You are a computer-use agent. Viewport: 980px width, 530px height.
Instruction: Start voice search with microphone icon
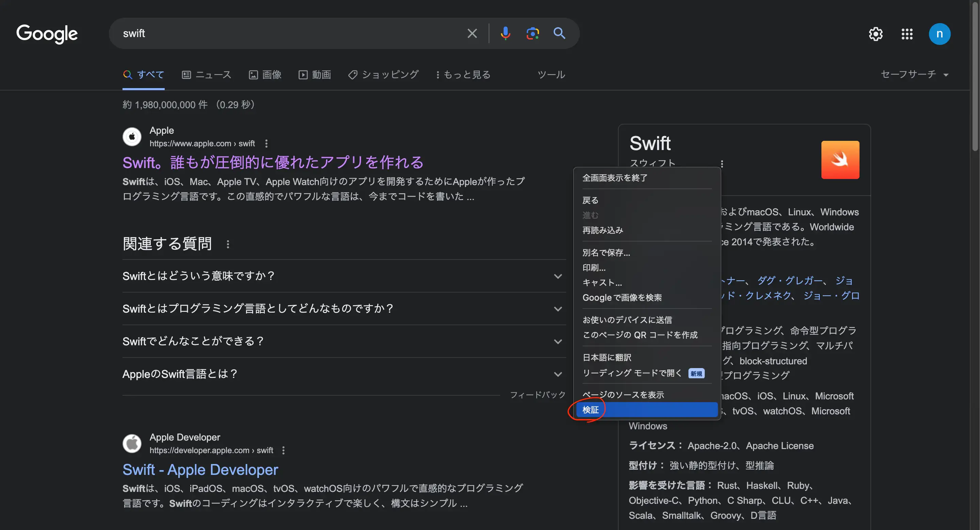click(505, 33)
